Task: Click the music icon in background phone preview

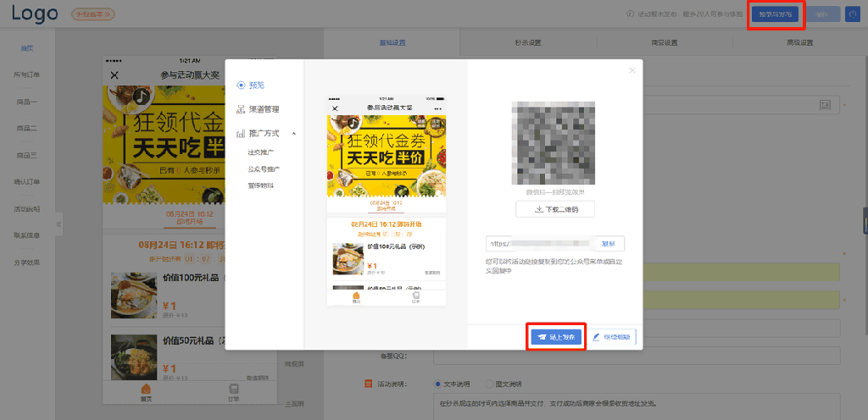Action: click(x=142, y=97)
